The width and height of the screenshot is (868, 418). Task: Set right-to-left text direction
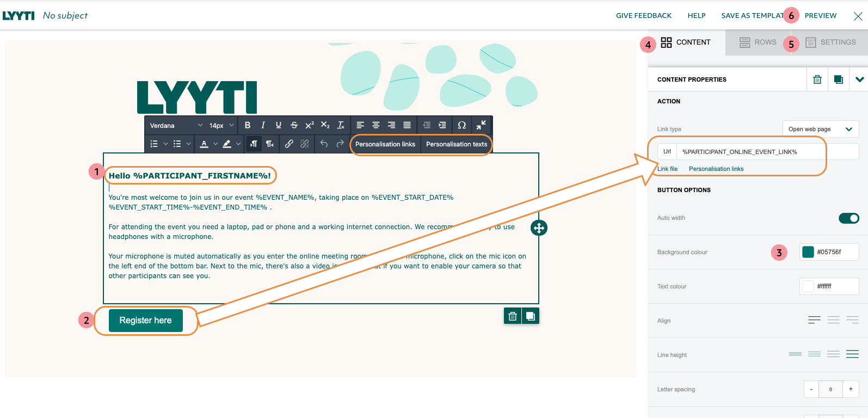coord(269,144)
